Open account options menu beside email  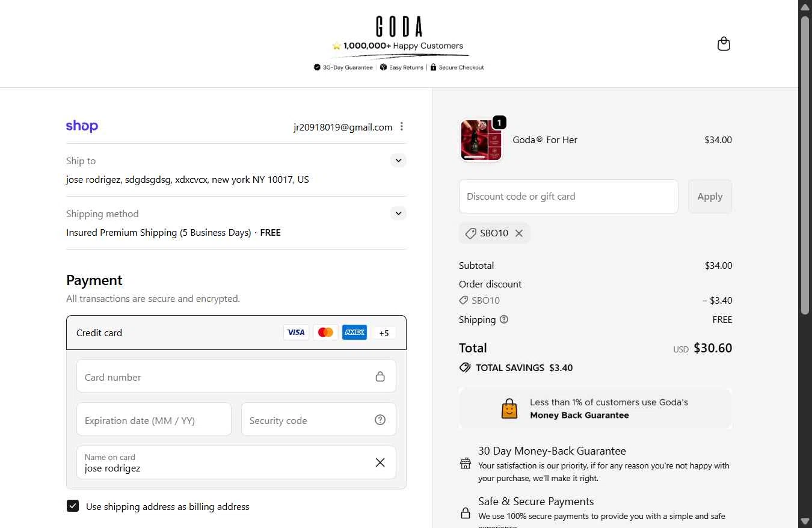tap(402, 126)
